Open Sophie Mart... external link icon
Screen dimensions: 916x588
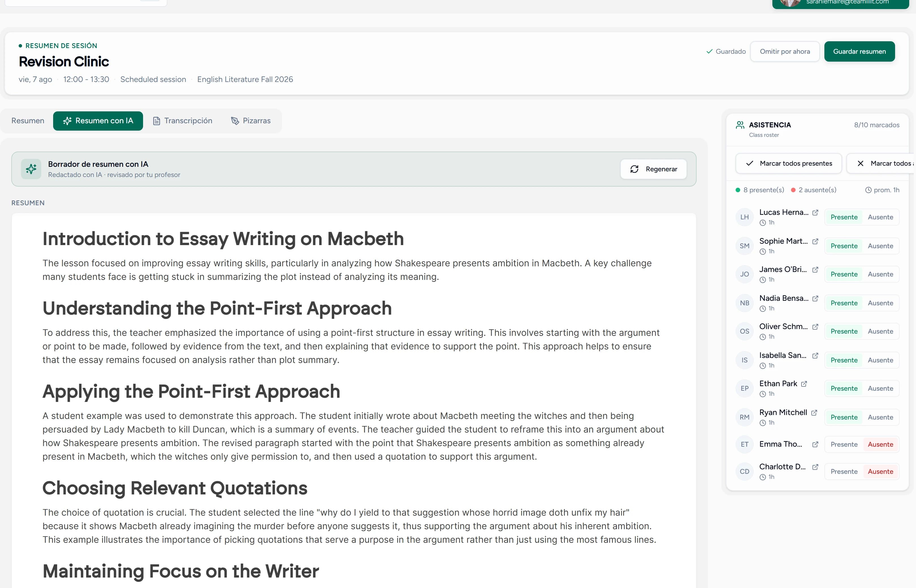815,241
